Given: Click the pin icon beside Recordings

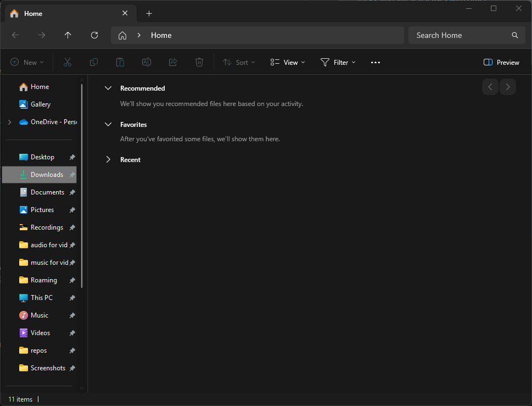Looking at the screenshot, I should pos(72,227).
